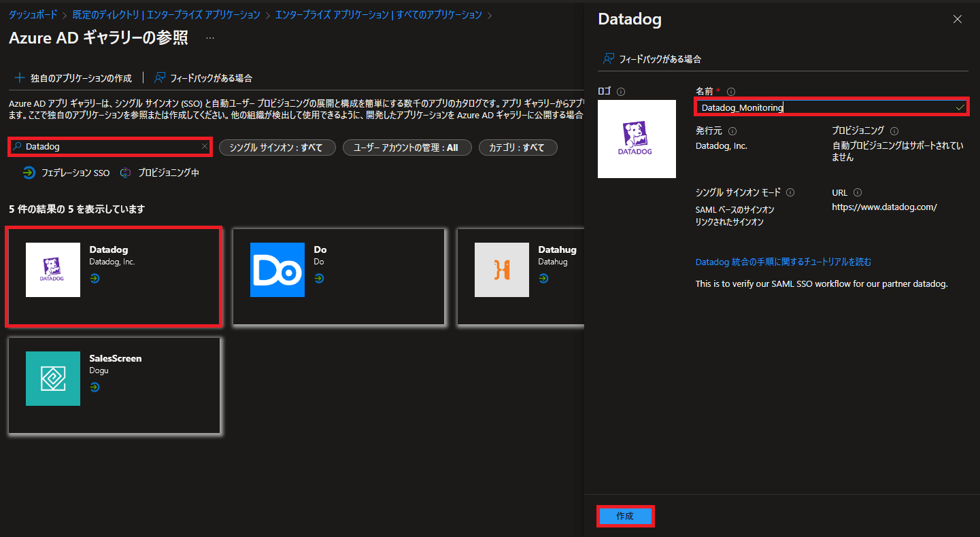Click the info icon next to シングル サインオン モード
980x537 pixels.
790,193
